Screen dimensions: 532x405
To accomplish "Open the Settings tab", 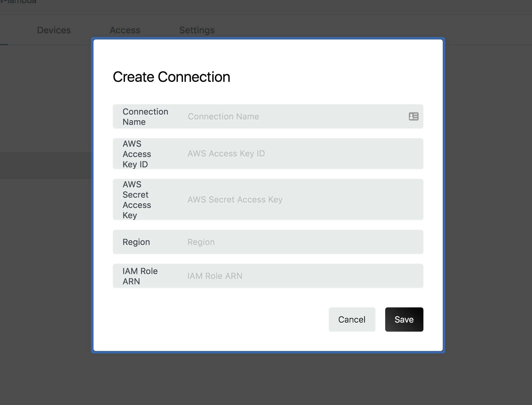I will point(197,30).
